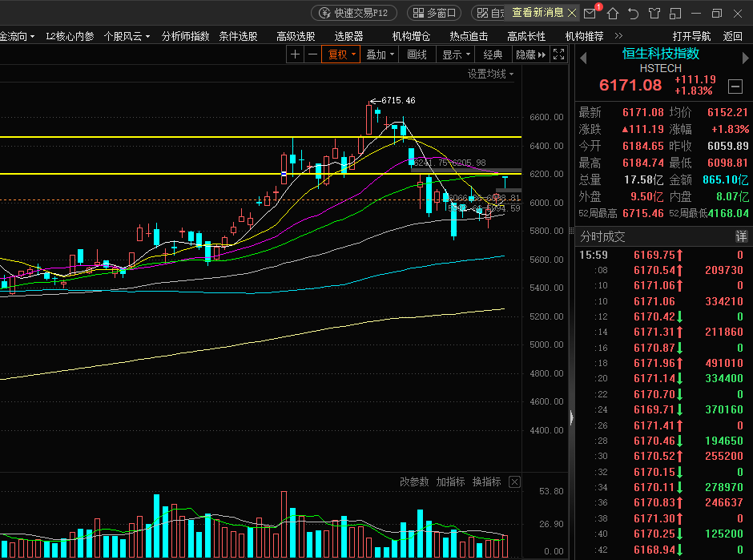Open the 分析师指数 menu item
The image size is (753, 560).
185,37
